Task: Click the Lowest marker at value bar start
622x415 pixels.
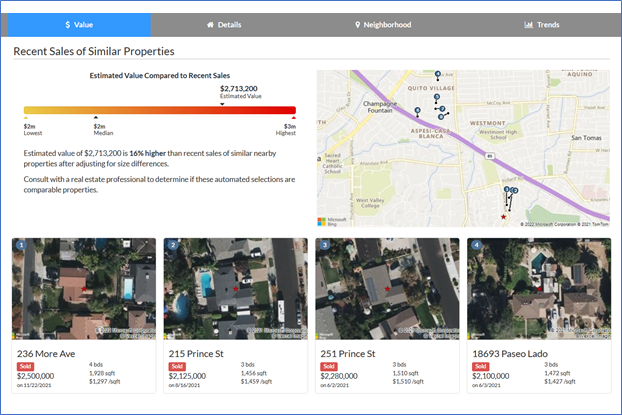Action: pyautogui.click(x=26, y=117)
